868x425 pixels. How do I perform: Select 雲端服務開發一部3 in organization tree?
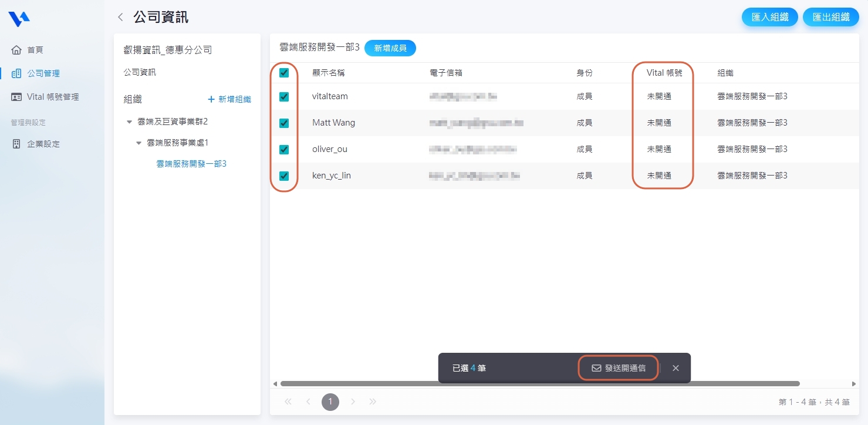click(191, 164)
